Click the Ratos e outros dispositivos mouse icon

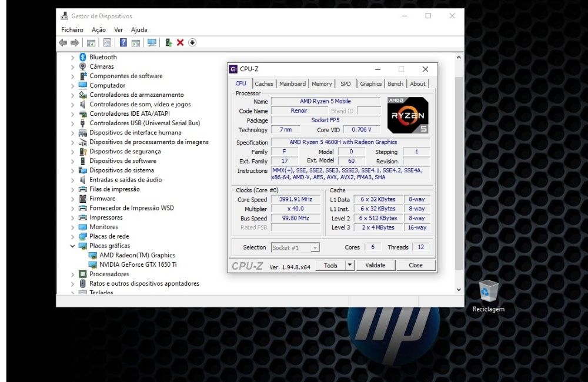[x=83, y=283]
